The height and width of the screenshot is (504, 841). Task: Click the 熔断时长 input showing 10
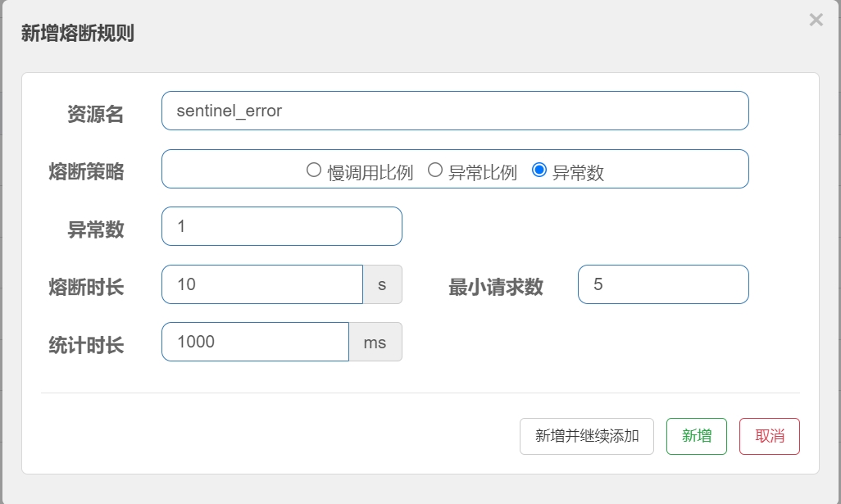(262, 284)
